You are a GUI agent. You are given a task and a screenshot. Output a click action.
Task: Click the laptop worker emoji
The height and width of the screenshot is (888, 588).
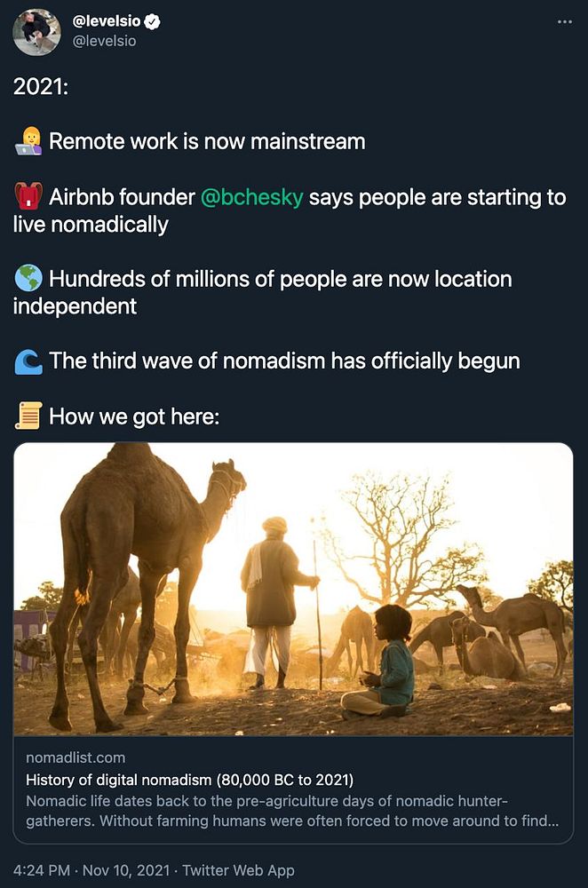[28, 141]
